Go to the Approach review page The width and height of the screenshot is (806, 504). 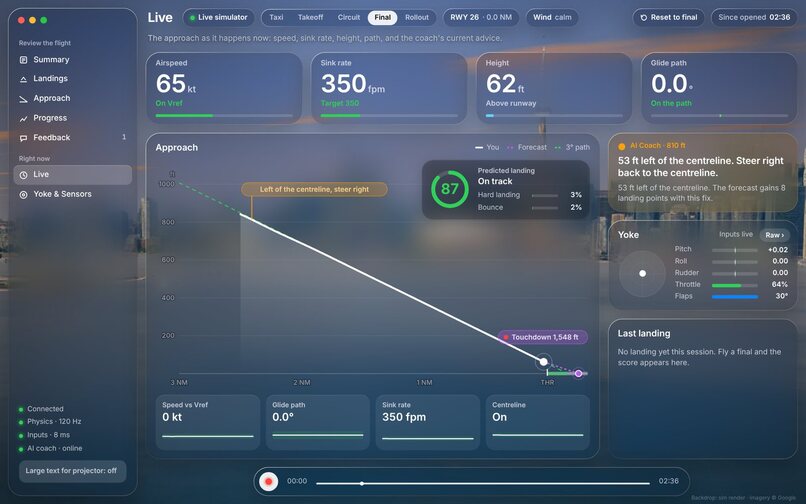tap(72, 98)
